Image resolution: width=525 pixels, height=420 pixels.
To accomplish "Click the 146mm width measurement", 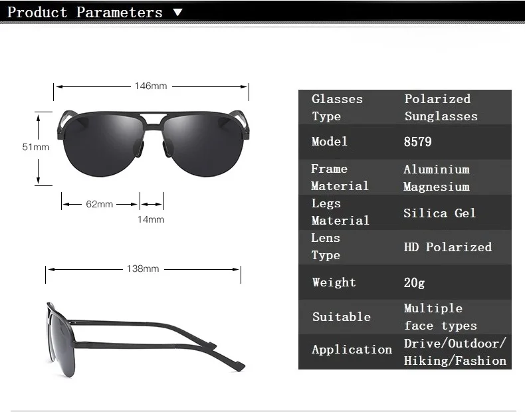I will click(151, 86).
